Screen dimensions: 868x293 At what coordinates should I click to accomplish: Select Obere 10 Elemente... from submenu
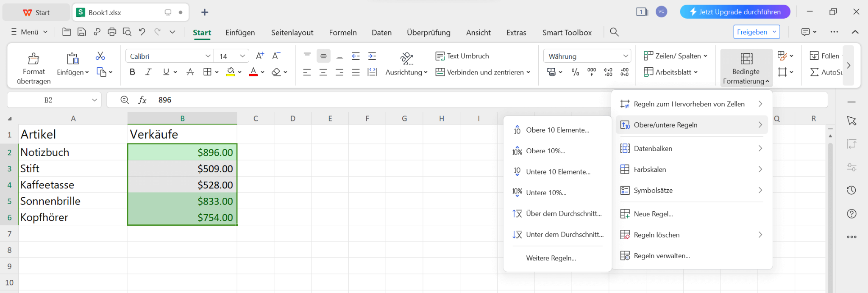[x=557, y=130]
